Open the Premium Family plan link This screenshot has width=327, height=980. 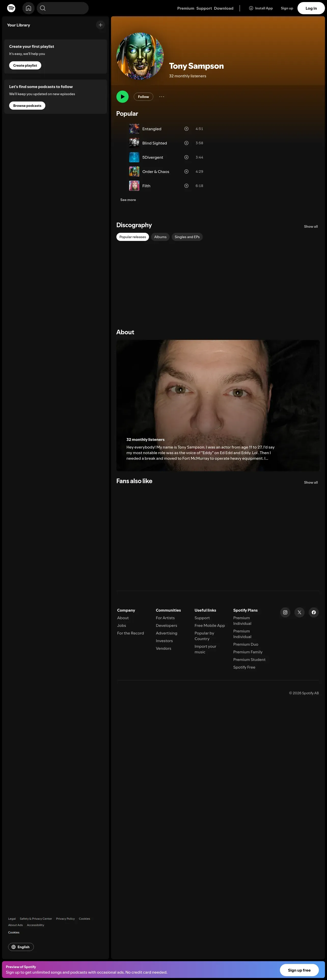pos(248,652)
